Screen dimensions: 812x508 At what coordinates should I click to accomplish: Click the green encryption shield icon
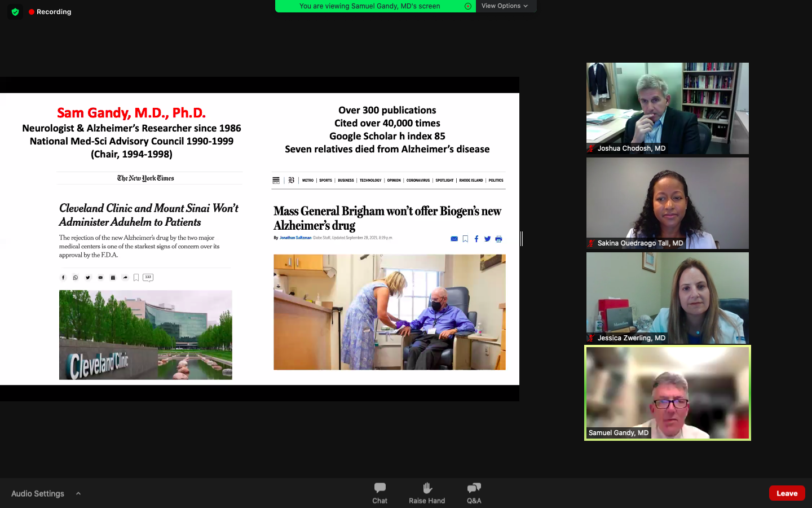tap(15, 12)
